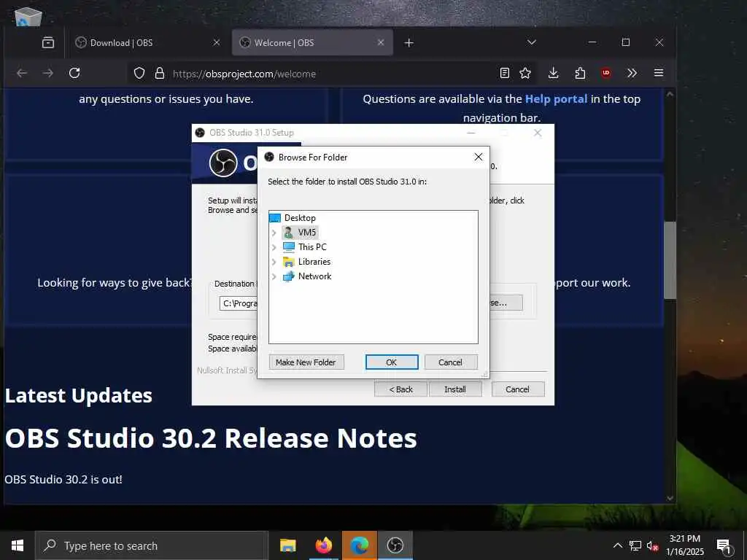Bookmark this page with star icon
The image size is (747, 560).
[x=525, y=74]
